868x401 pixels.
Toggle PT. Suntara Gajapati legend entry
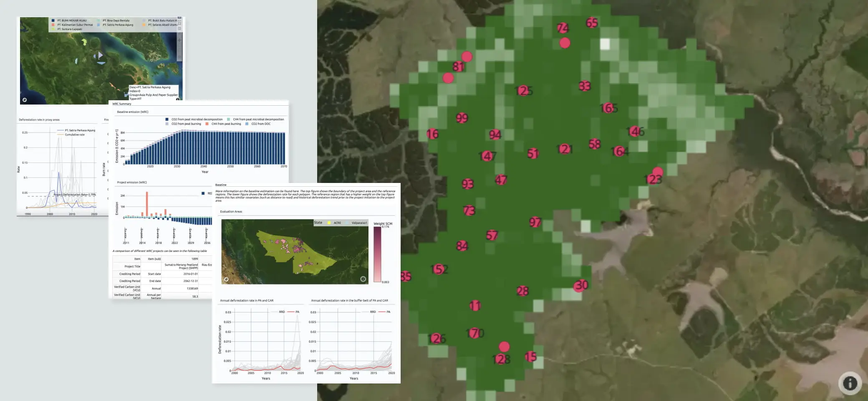point(67,29)
